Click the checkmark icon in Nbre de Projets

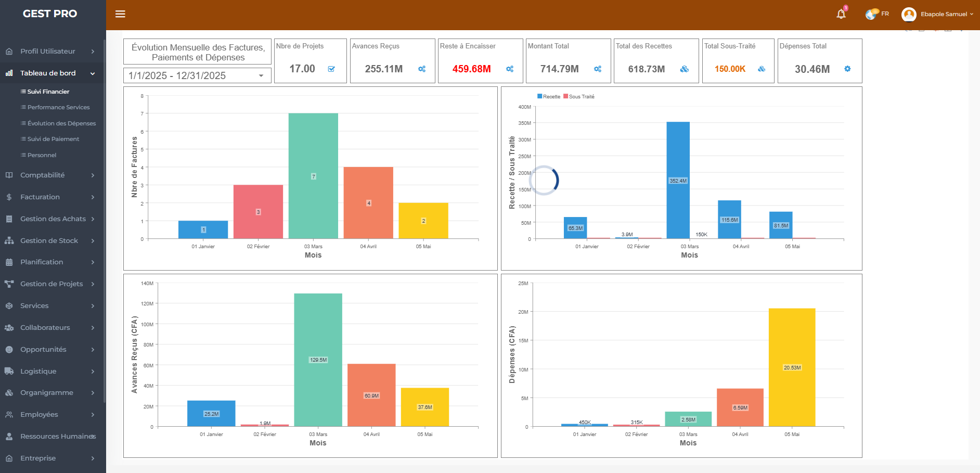pos(331,69)
